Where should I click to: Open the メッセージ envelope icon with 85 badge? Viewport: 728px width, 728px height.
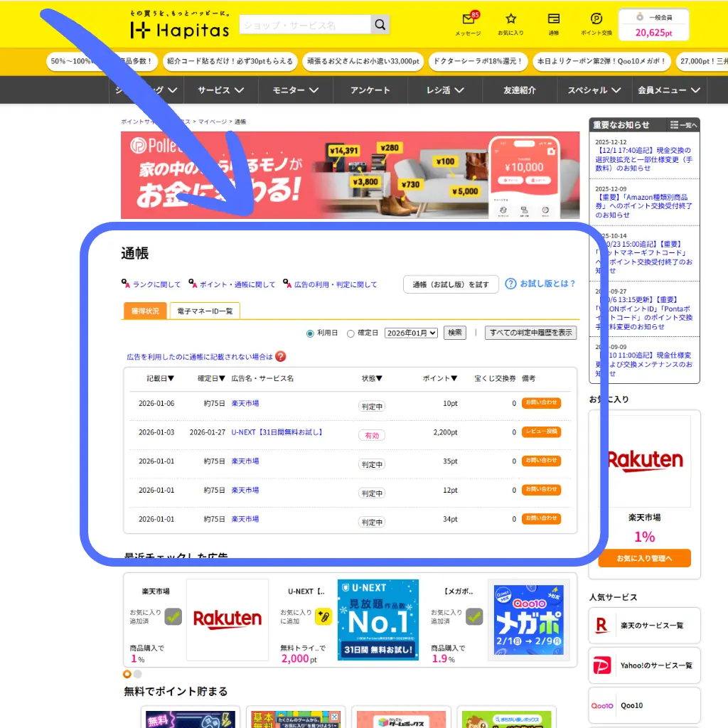click(x=469, y=19)
